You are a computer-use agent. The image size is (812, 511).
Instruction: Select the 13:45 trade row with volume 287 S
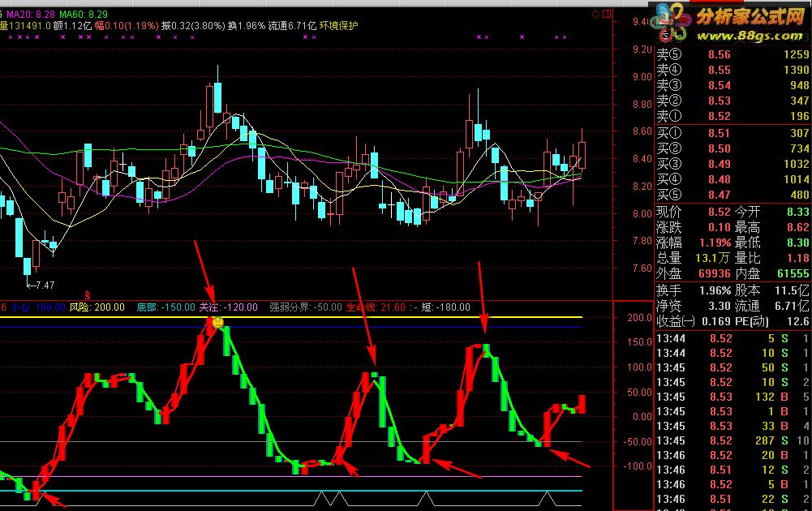733,440
